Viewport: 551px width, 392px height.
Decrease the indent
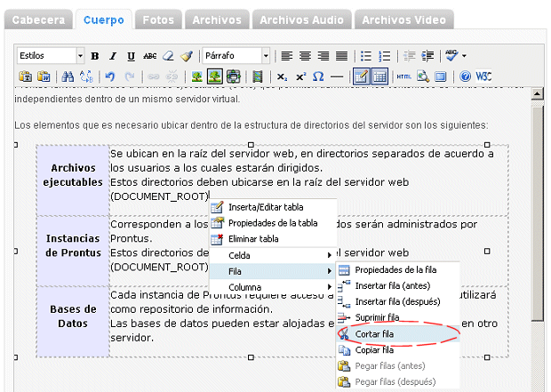409,56
